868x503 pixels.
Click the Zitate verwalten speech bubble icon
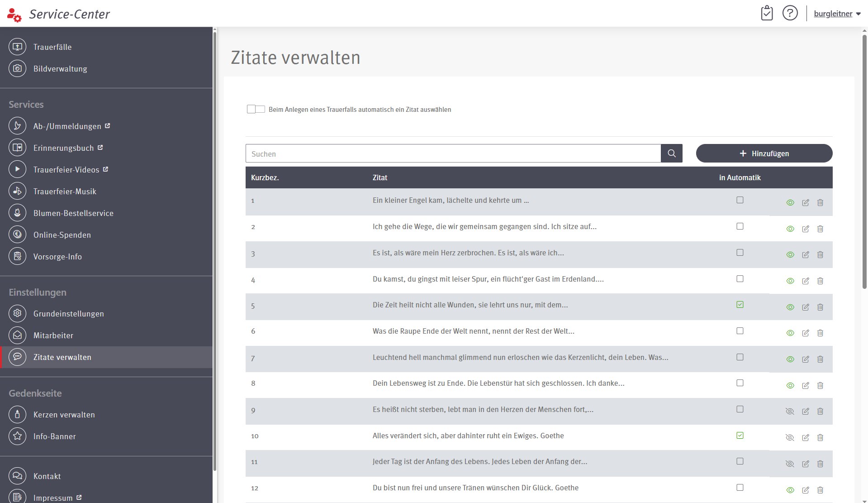tap(17, 357)
